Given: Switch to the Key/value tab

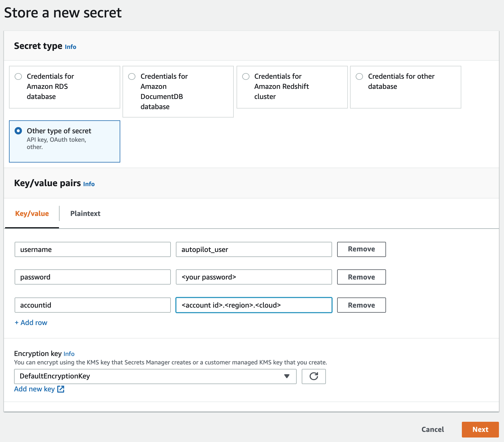Looking at the screenshot, I should pos(32,214).
